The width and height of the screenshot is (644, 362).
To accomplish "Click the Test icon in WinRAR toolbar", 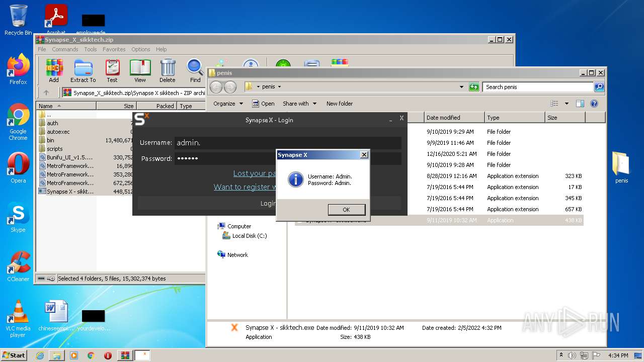I will tap(112, 71).
